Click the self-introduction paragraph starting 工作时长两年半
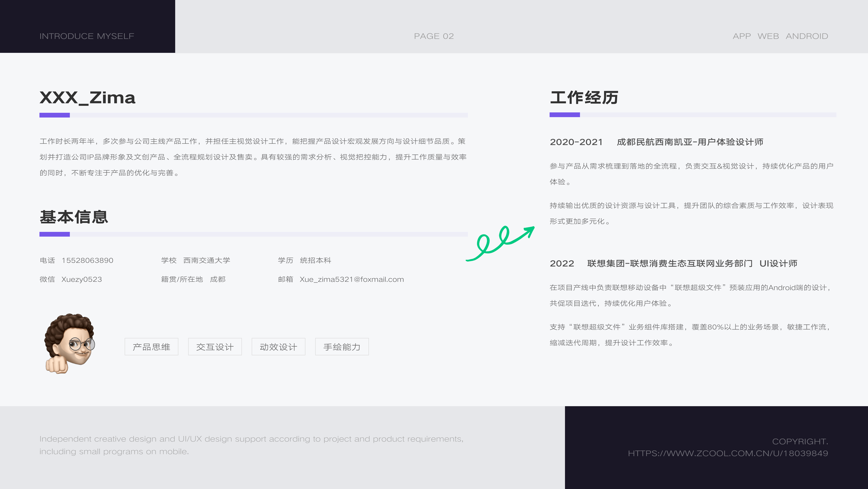The height and width of the screenshot is (489, 868). pos(253,157)
